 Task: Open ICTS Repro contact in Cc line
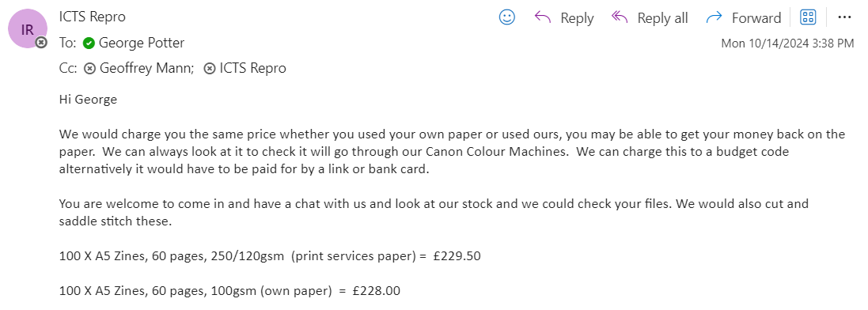pyautogui.click(x=253, y=69)
